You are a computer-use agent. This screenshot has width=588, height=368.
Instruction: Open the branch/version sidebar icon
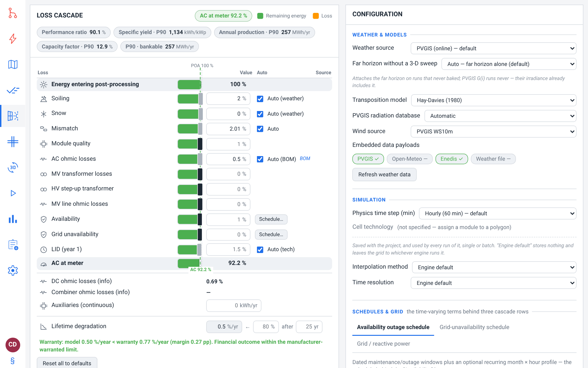(13, 13)
